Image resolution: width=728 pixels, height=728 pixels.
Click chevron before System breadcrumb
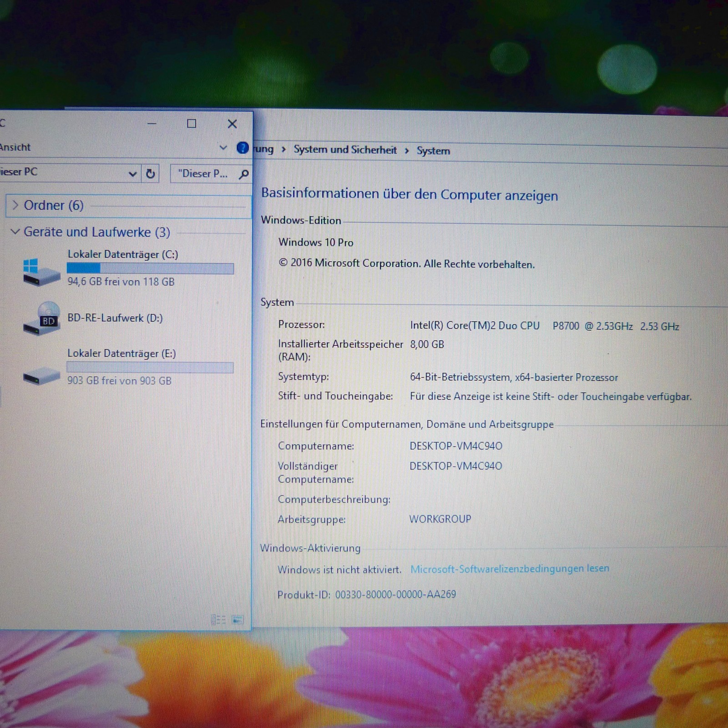pos(407,151)
